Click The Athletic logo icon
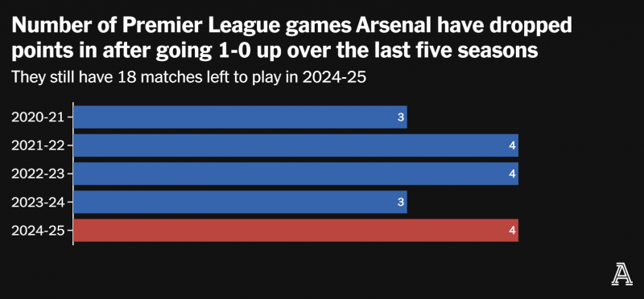This screenshot has width=644, height=299. (621, 275)
